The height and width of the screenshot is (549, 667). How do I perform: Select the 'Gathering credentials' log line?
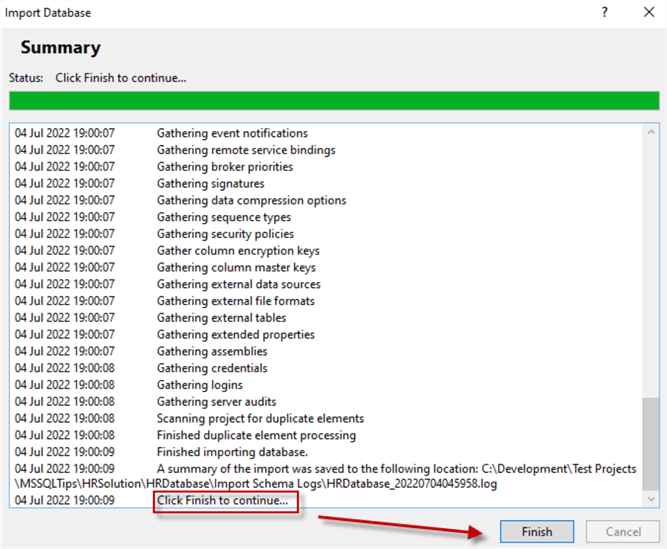pyautogui.click(x=212, y=368)
